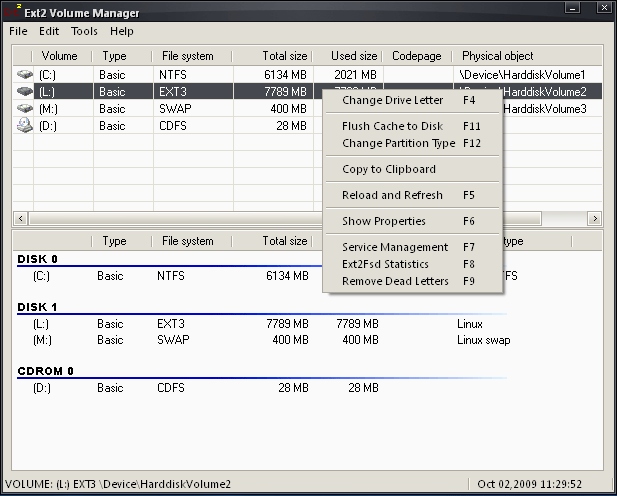Select (C:) partition under DISK 0
Viewport: 617px width, 496px height.
[41, 276]
